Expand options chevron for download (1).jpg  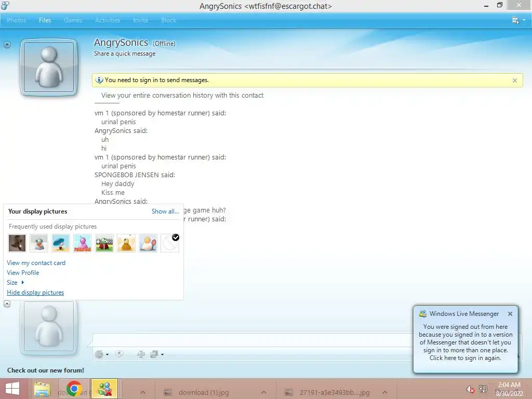(x=264, y=393)
